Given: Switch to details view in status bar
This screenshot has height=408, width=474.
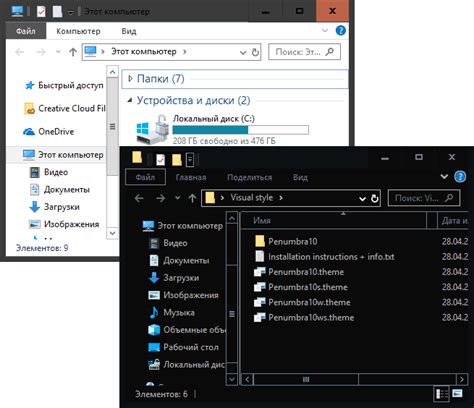Looking at the screenshot, I should [442, 394].
